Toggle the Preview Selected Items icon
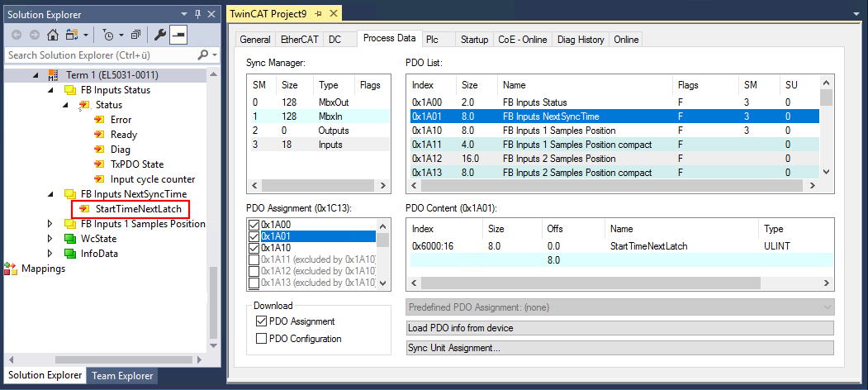 178,35
